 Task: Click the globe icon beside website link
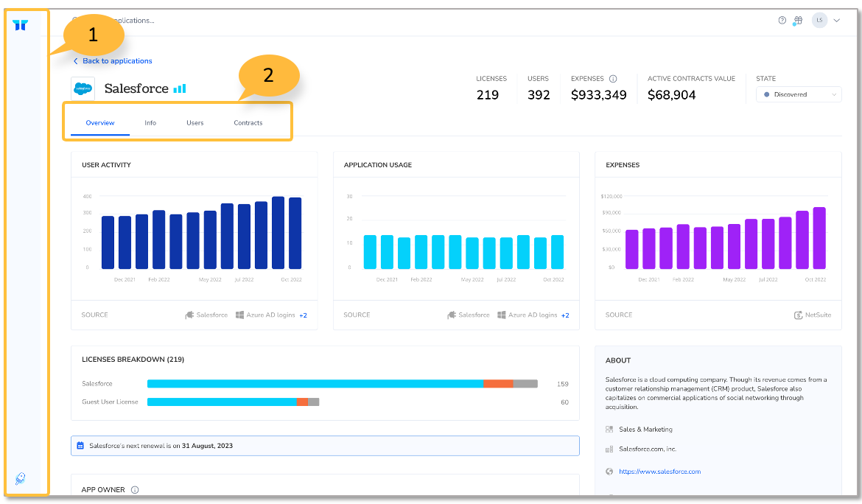pos(609,472)
